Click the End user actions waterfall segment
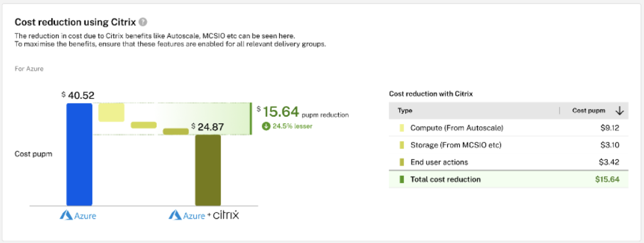644x243 pixels. [176, 131]
